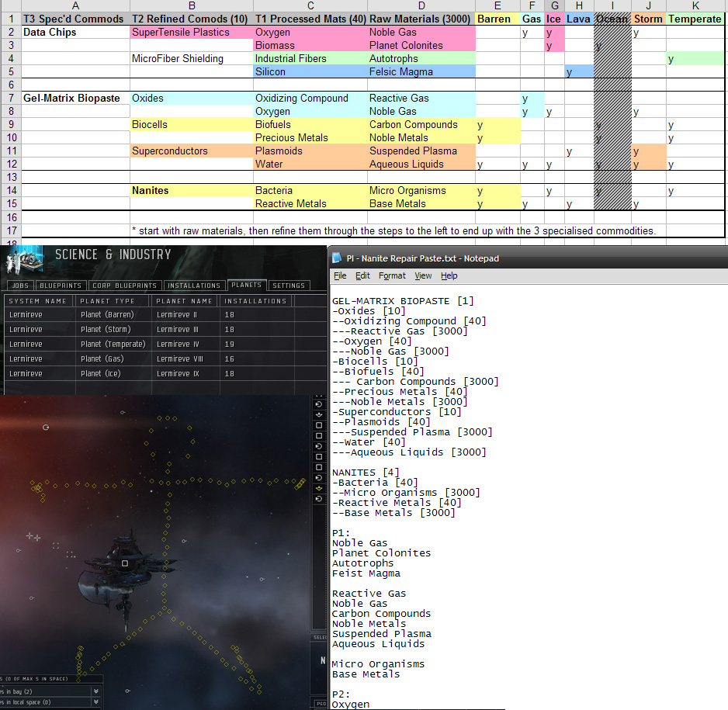728x710 pixels.
Task: Click topmost circular-arrow icon in overview strip
Action: (x=319, y=404)
